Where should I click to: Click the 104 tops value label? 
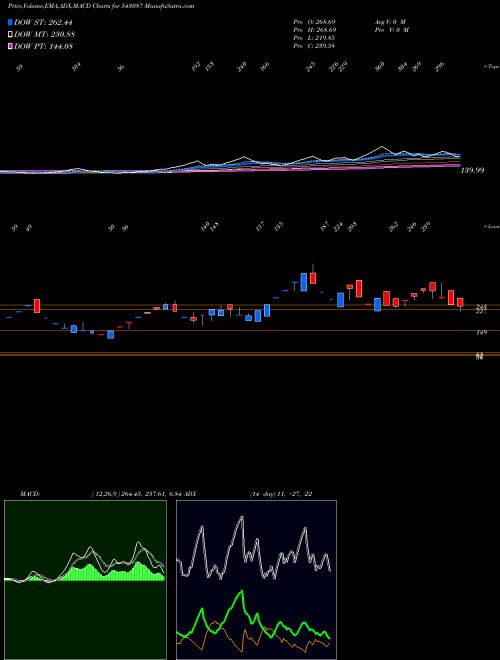[76, 67]
